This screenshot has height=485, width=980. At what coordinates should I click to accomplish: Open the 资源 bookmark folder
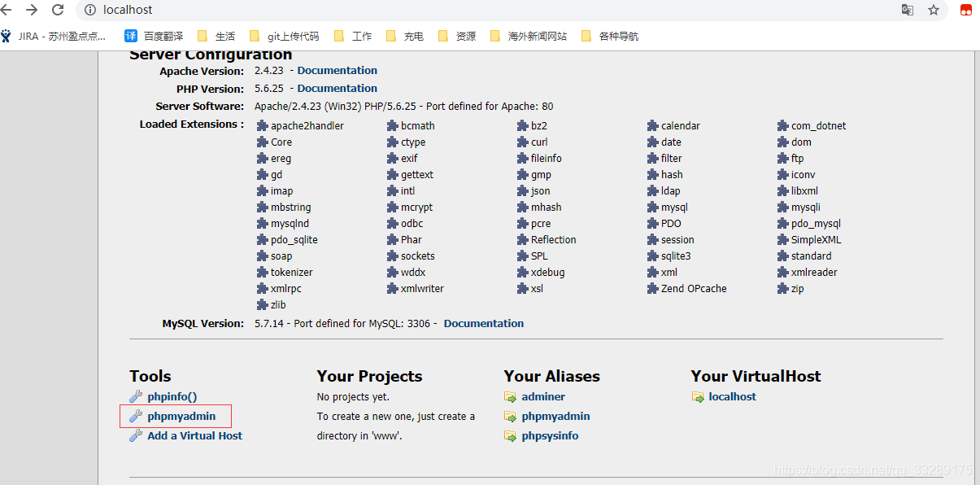pyautogui.click(x=457, y=36)
